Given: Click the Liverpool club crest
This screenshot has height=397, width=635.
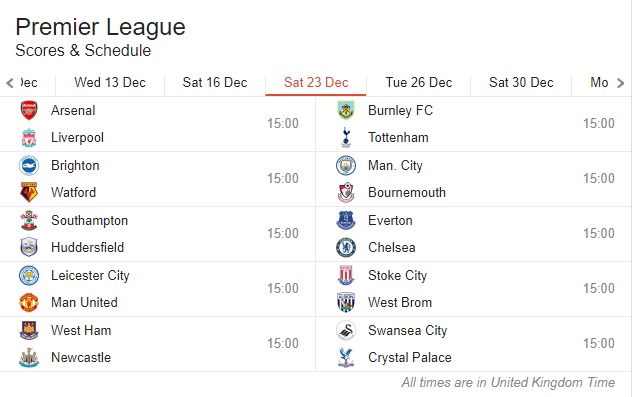Looking at the screenshot, I should [x=29, y=138].
